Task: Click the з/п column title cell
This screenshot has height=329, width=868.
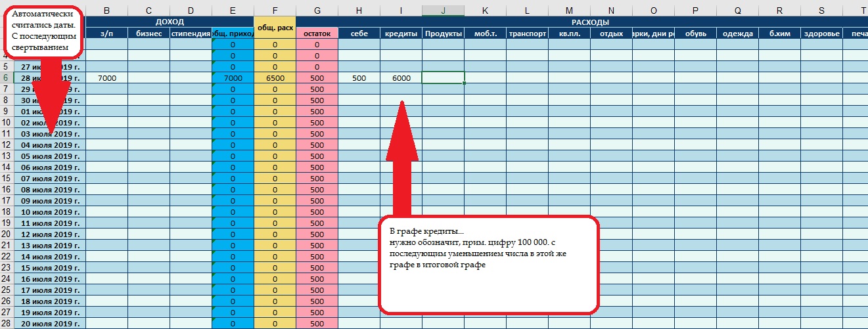Action: pyautogui.click(x=106, y=33)
